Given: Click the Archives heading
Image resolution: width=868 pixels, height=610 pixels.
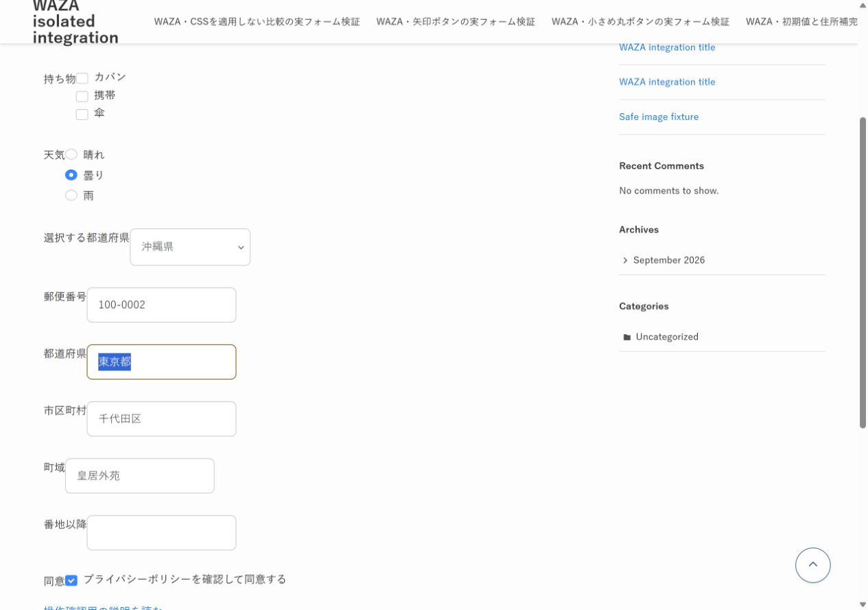Looking at the screenshot, I should [x=639, y=230].
